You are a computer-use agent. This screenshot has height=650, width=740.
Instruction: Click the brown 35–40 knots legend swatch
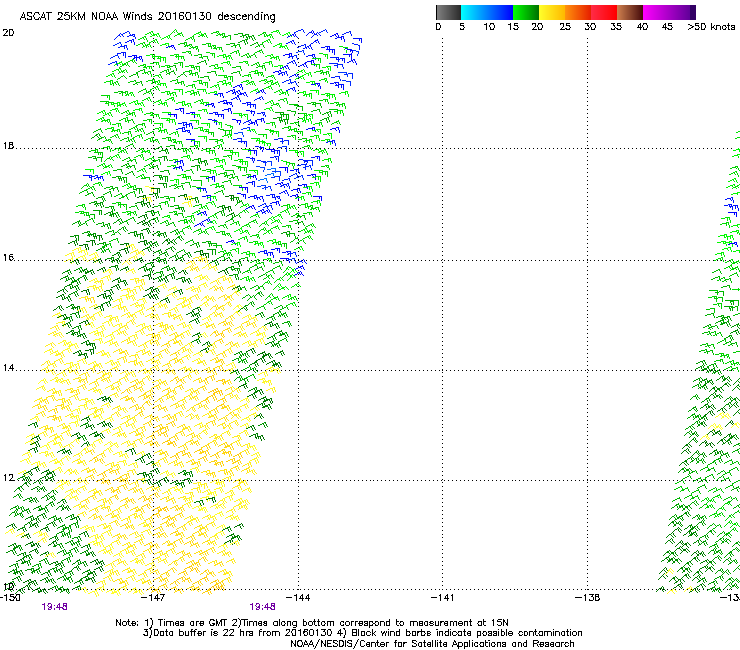pyautogui.click(x=630, y=12)
